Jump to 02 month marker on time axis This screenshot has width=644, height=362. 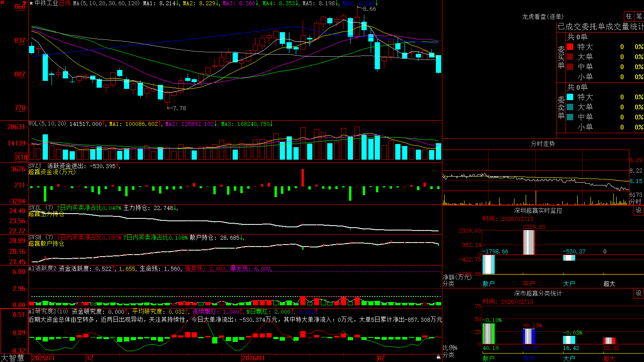(381, 358)
